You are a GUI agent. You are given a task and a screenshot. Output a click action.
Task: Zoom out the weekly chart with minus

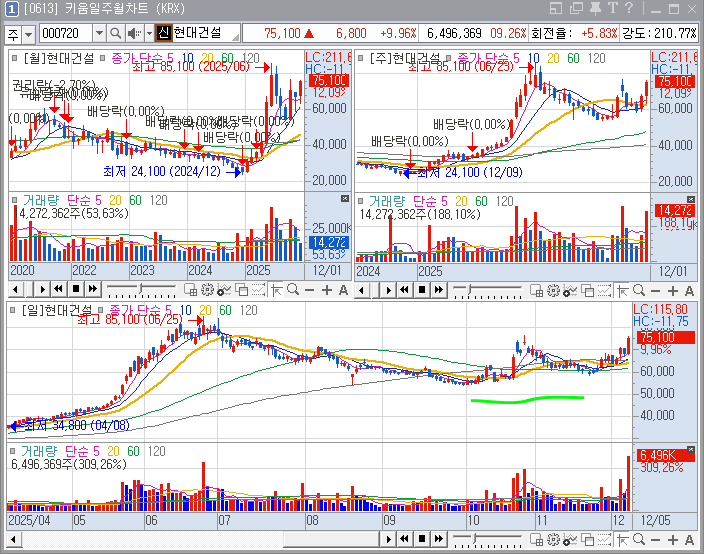click(655, 291)
